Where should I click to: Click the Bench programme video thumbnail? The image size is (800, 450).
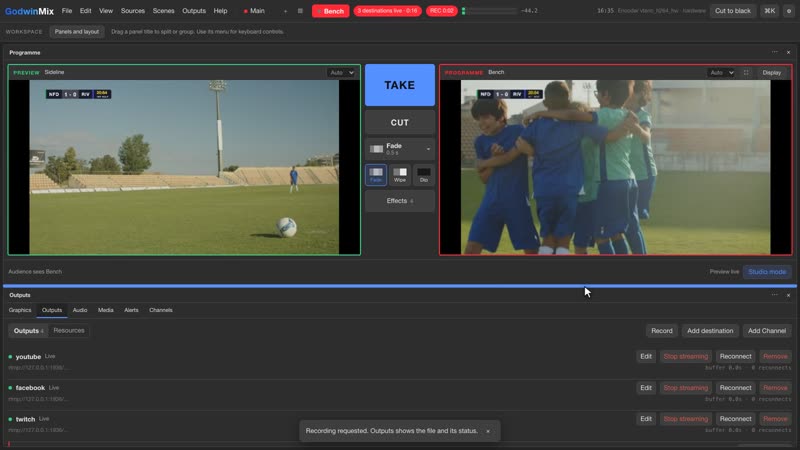point(616,167)
